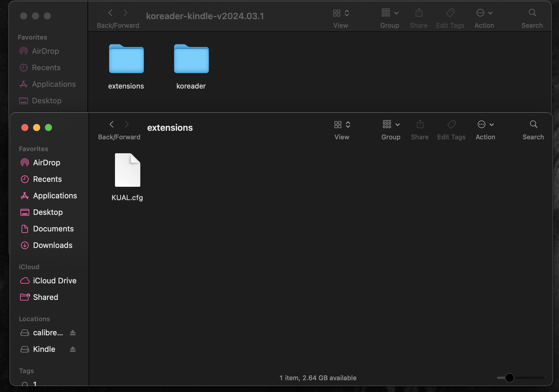Click the koreader-kindle-v2024.03.1 window title
Screen dimensions: 559x392
click(x=205, y=16)
